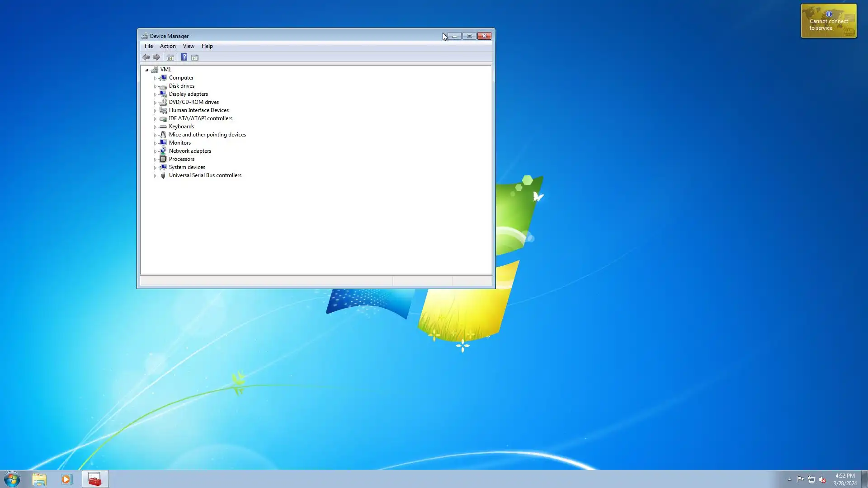Viewport: 868px width, 488px height.
Task: Expand the Universal Serial Bus controllers node
Action: tap(155, 176)
